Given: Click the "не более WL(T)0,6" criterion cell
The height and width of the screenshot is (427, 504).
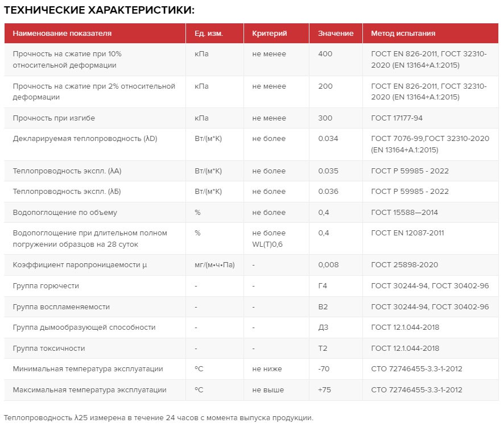Looking at the screenshot, I should click(x=268, y=238).
